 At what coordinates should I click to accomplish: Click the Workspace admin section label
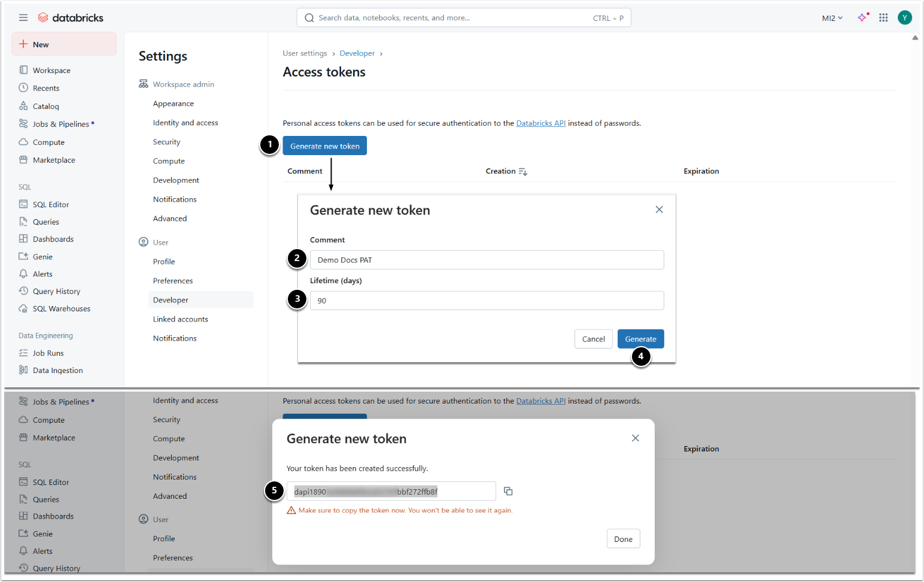184,84
